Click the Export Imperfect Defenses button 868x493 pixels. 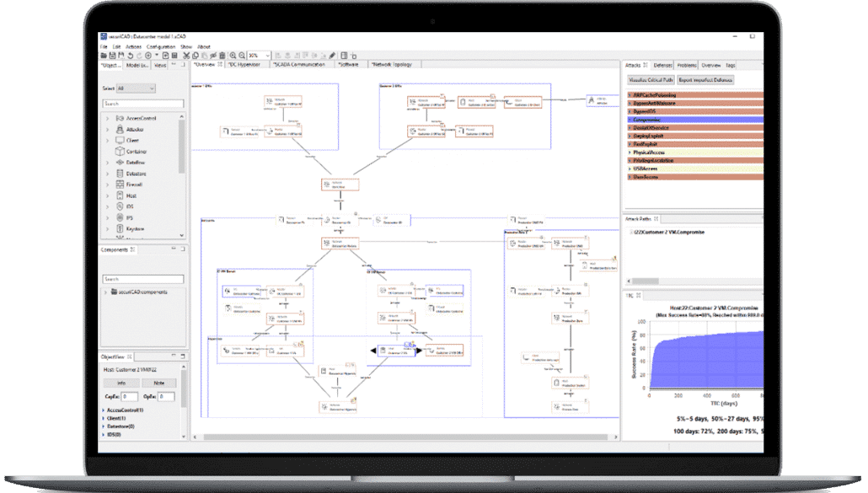coord(705,80)
